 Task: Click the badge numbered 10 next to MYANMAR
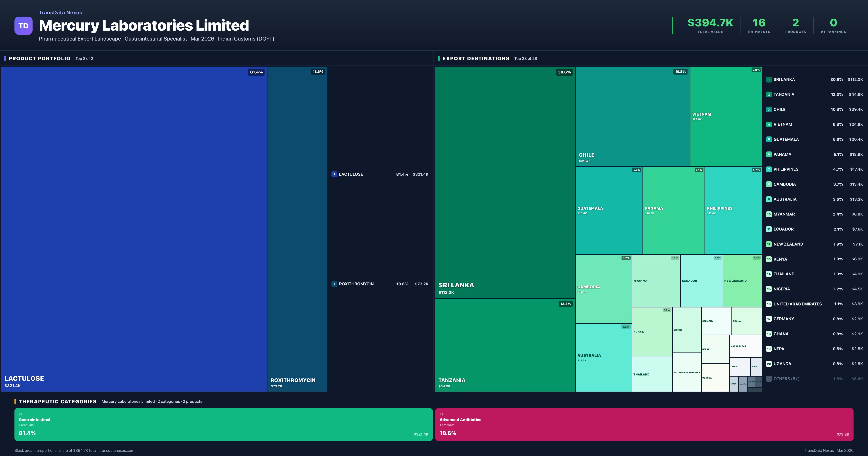[x=769, y=214]
